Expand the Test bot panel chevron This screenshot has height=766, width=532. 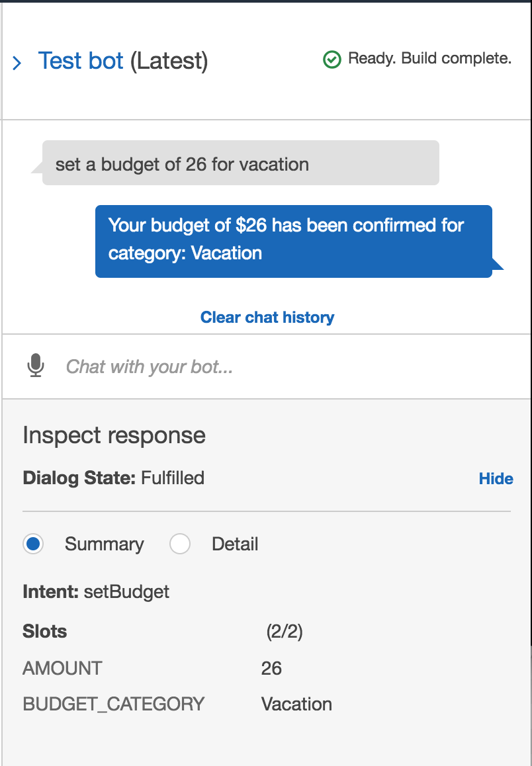point(17,63)
